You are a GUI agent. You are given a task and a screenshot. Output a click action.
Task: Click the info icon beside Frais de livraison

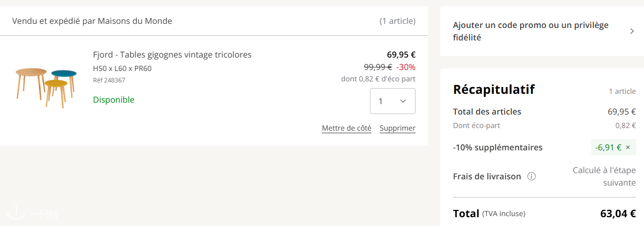[531, 176]
